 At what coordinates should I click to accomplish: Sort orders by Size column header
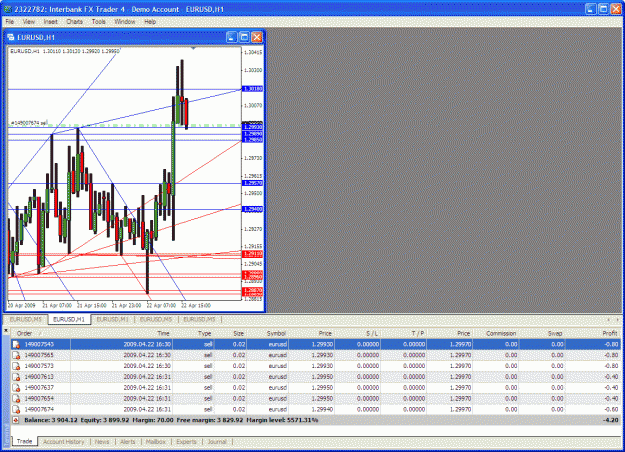(238, 333)
